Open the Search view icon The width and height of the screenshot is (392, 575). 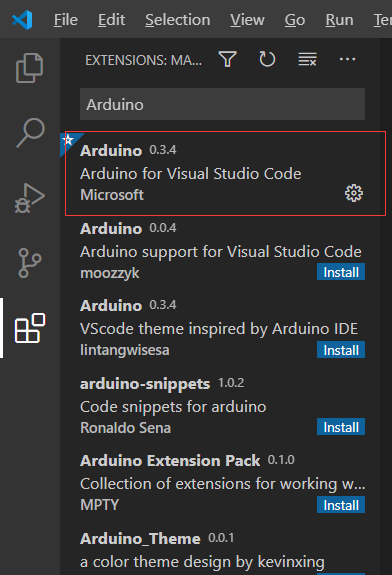30,132
